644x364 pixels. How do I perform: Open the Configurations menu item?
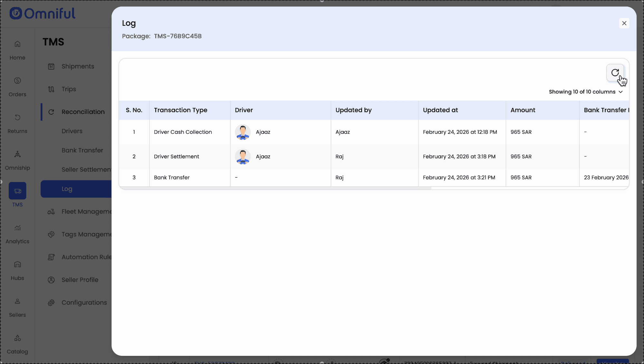tap(84, 302)
